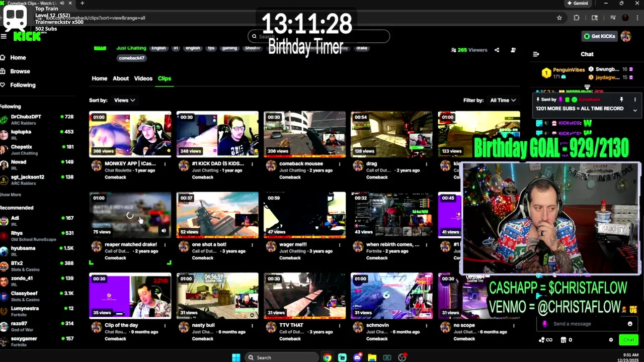Click the channel share icon

497,50
